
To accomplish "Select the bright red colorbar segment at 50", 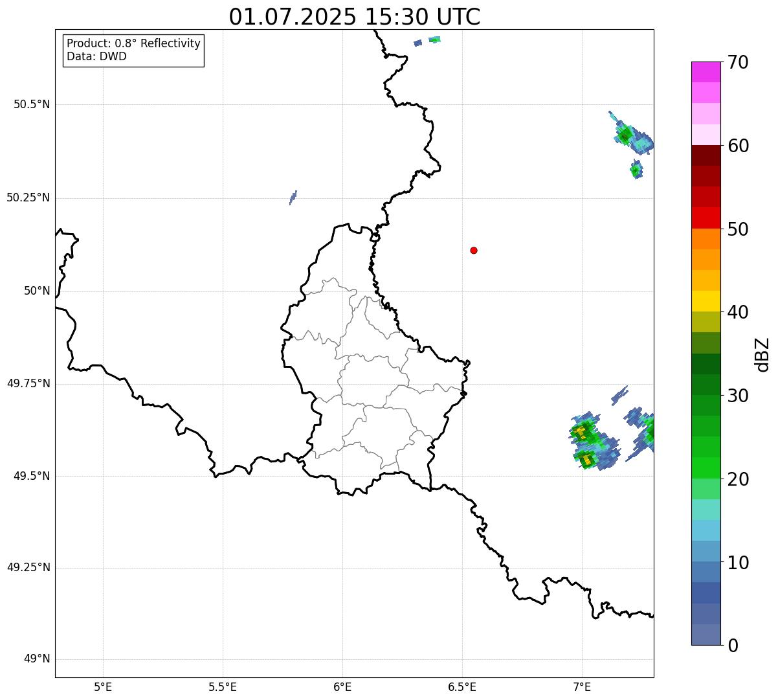I will click(x=706, y=218).
